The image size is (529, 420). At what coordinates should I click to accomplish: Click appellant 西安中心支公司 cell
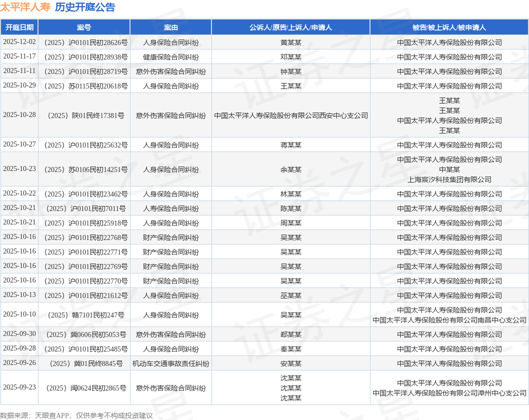click(291, 115)
